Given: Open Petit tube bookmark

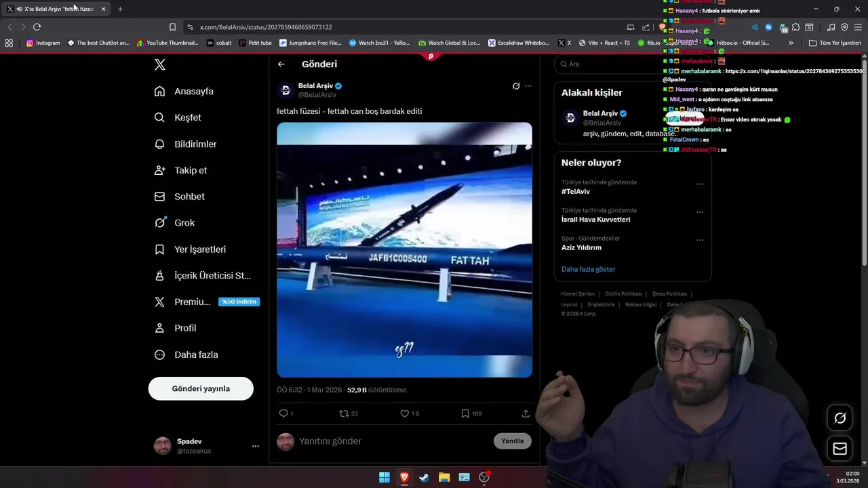Looking at the screenshot, I should click(256, 43).
